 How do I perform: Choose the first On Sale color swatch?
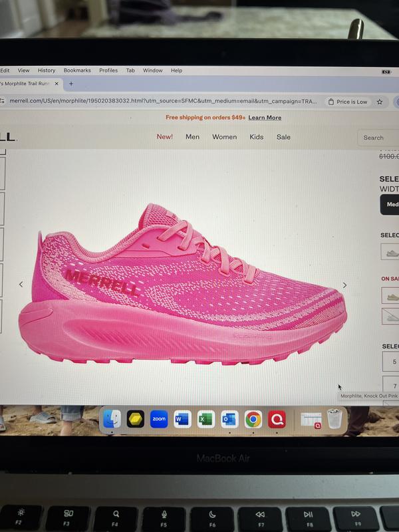click(390, 296)
